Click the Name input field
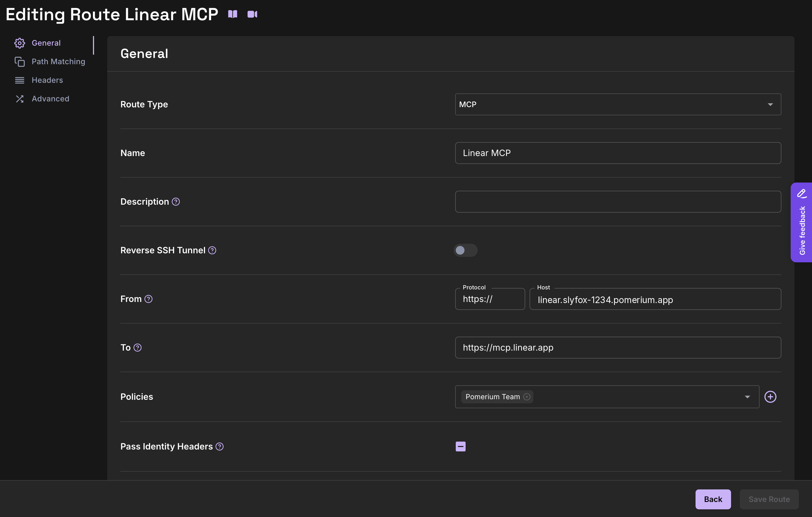The image size is (812, 517). 618,153
